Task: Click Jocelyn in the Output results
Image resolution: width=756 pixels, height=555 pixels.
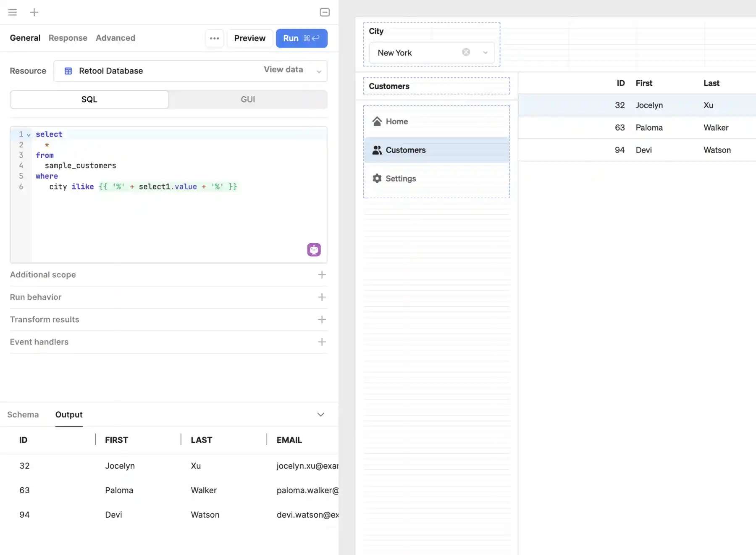Action: click(x=120, y=466)
